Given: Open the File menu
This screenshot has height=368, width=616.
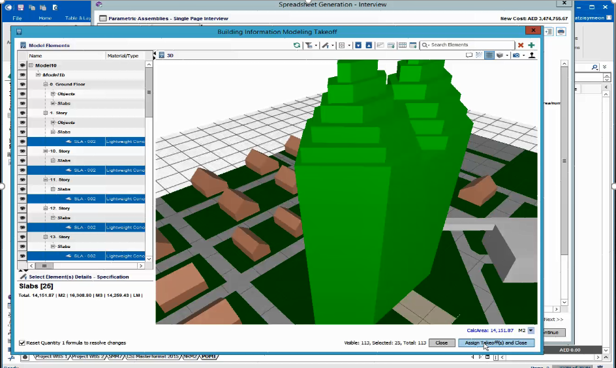Looking at the screenshot, I should pos(17,18).
